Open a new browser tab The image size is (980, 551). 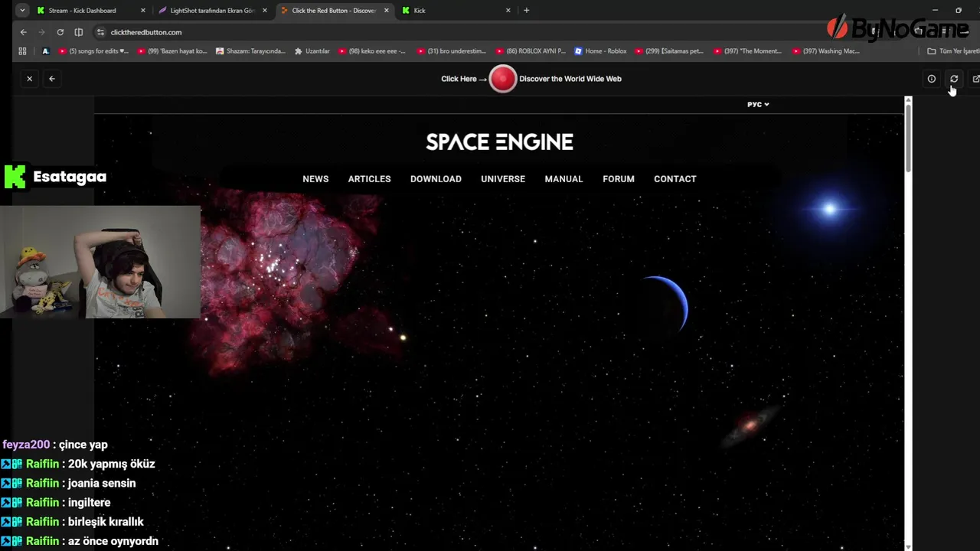526,11
